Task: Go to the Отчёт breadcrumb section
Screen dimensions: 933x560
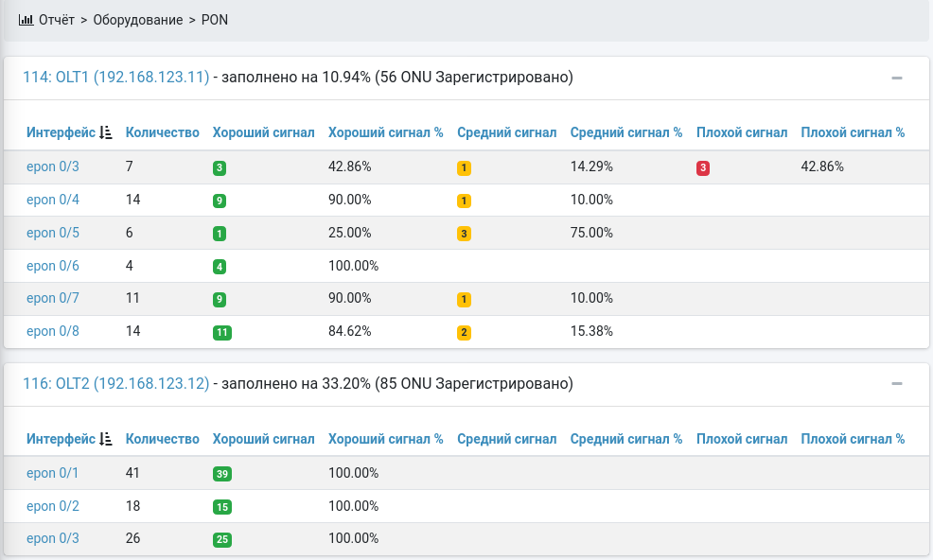Action: (x=56, y=19)
